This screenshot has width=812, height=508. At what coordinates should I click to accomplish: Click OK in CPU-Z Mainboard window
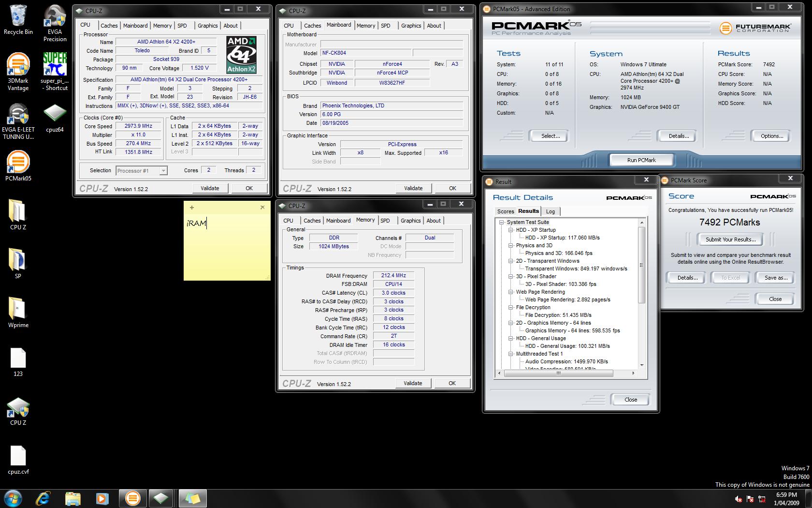coord(452,188)
